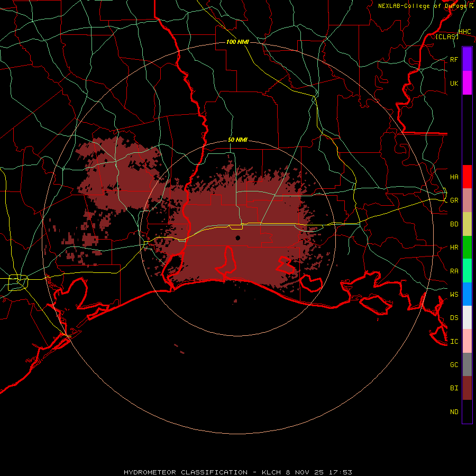This screenshot has width=476, height=476.
Task: Click the ND legend label
Action: (x=454, y=412)
